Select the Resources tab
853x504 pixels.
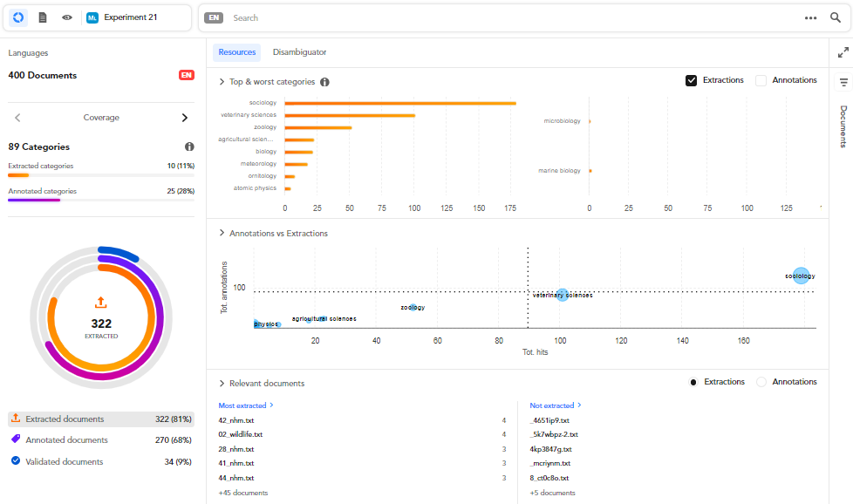[x=236, y=52]
